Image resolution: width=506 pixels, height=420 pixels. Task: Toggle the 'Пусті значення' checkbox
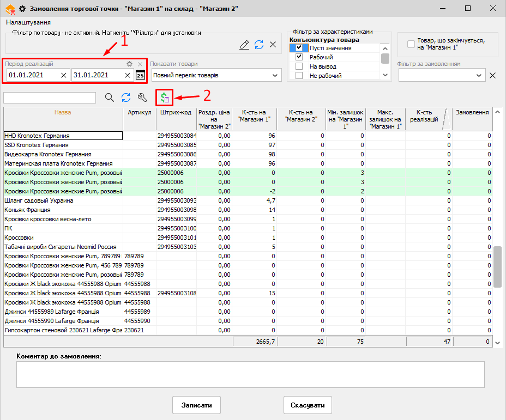click(299, 48)
